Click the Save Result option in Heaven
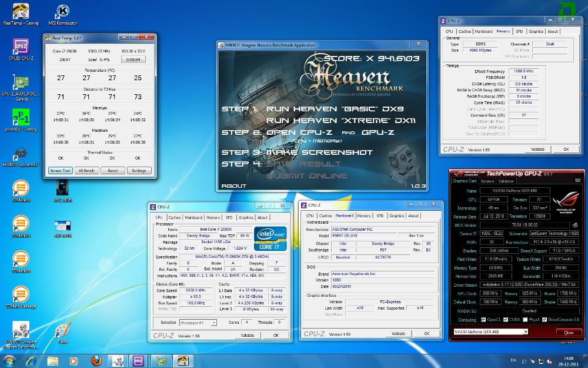 tap(303, 164)
